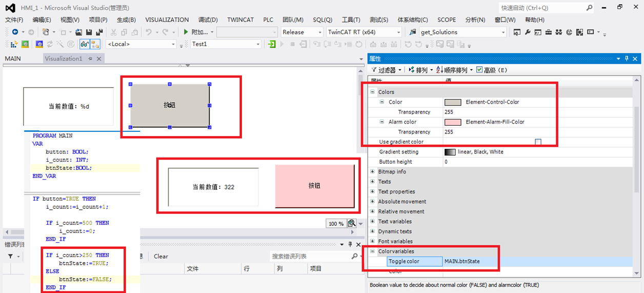Click the Command Window toolbar icon
This screenshot has width=644, height=293.
pyautogui.click(x=590, y=32)
